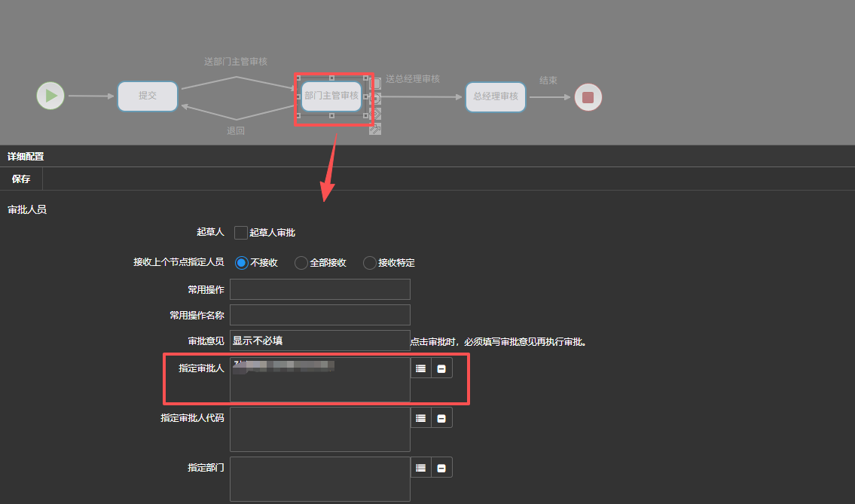The height and width of the screenshot is (504, 855).
Task: Open the list picker for 指定审批人
Action: pyautogui.click(x=421, y=368)
